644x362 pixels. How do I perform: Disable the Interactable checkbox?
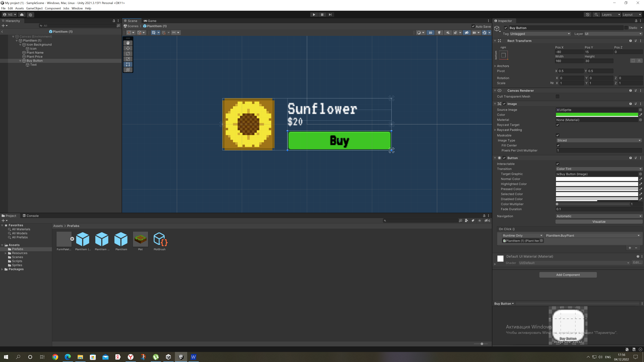click(x=557, y=164)
